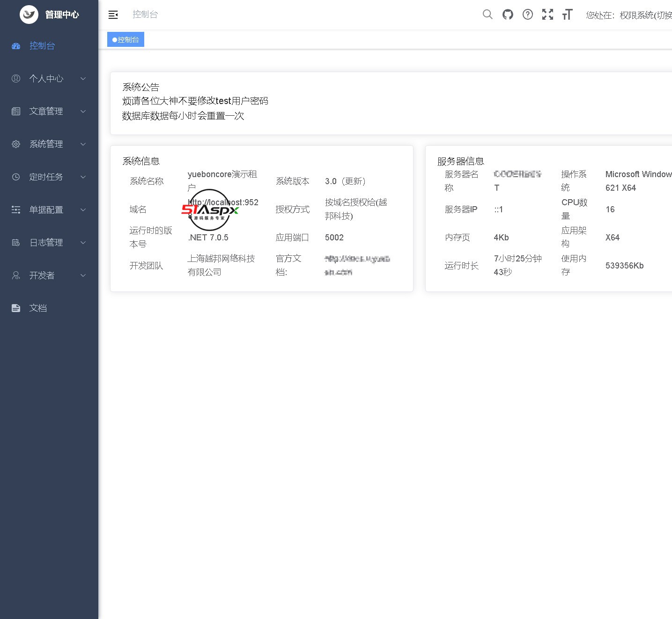Viewport: 672px width, 619px height.
Task: Click the 管理中心 title text
Action: pos(62,15)
